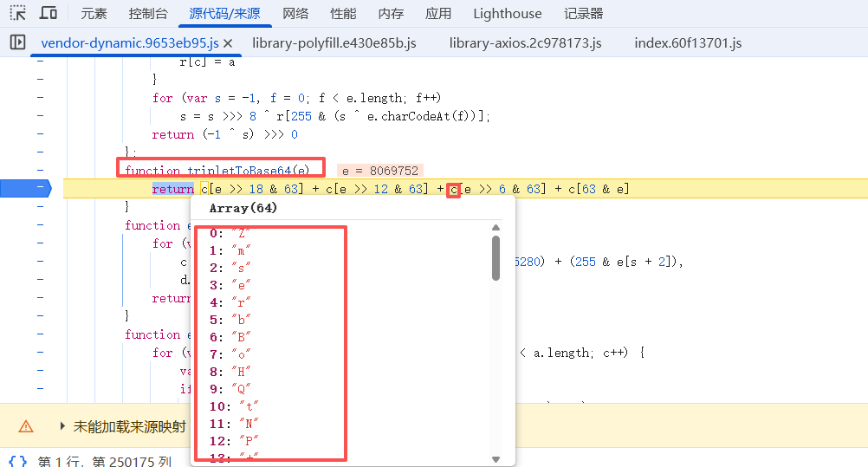Open the Lighthouse panel
The height and width of the screenshot is (467, 868).
508,14
